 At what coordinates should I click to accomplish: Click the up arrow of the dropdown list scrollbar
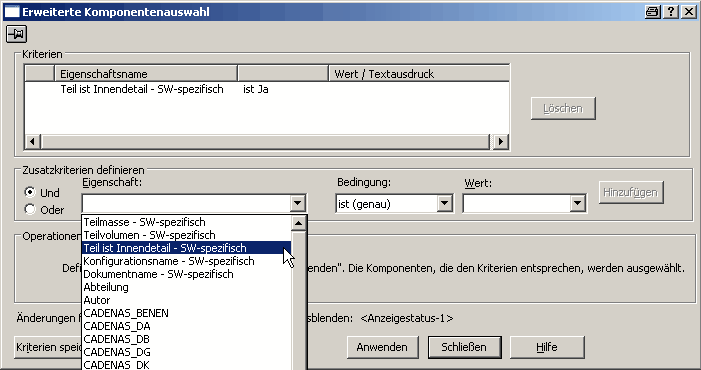(x=298, y=223)
